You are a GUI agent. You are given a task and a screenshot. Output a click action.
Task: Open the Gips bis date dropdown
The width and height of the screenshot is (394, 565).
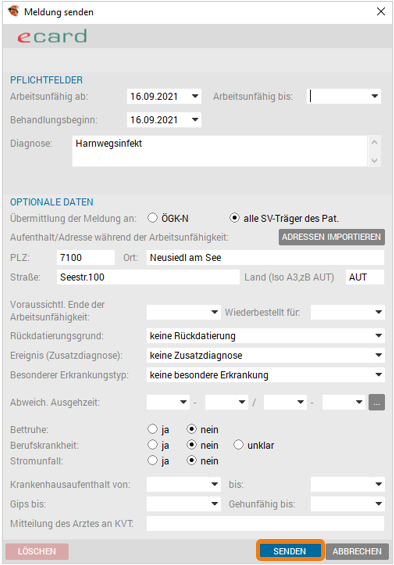(x=214, y=504)
